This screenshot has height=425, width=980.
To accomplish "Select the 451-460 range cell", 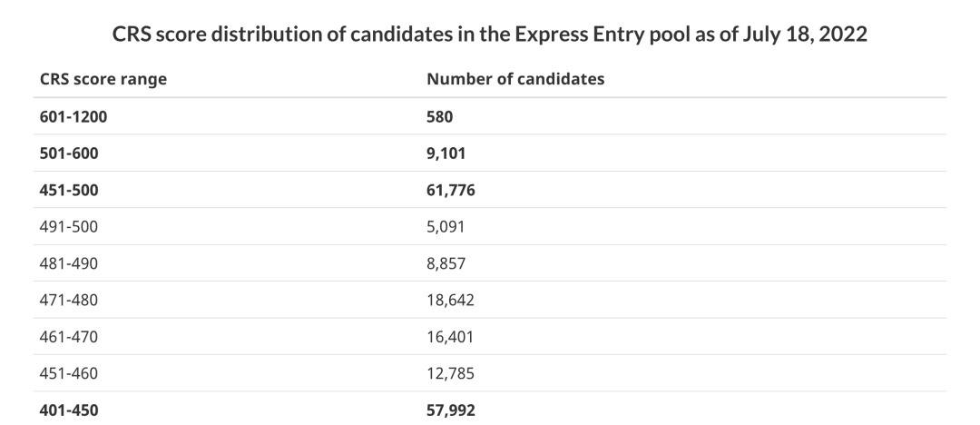I will (69, 373).
